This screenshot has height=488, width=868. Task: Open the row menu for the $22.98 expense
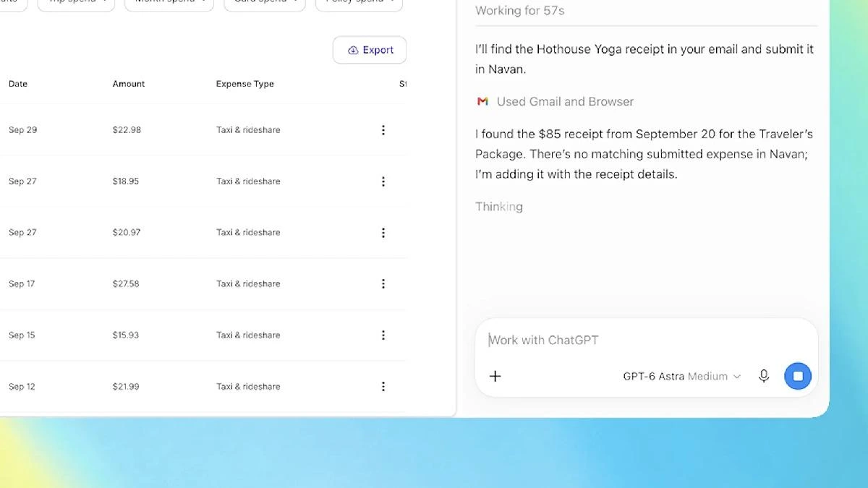click(x=383, y=130)
